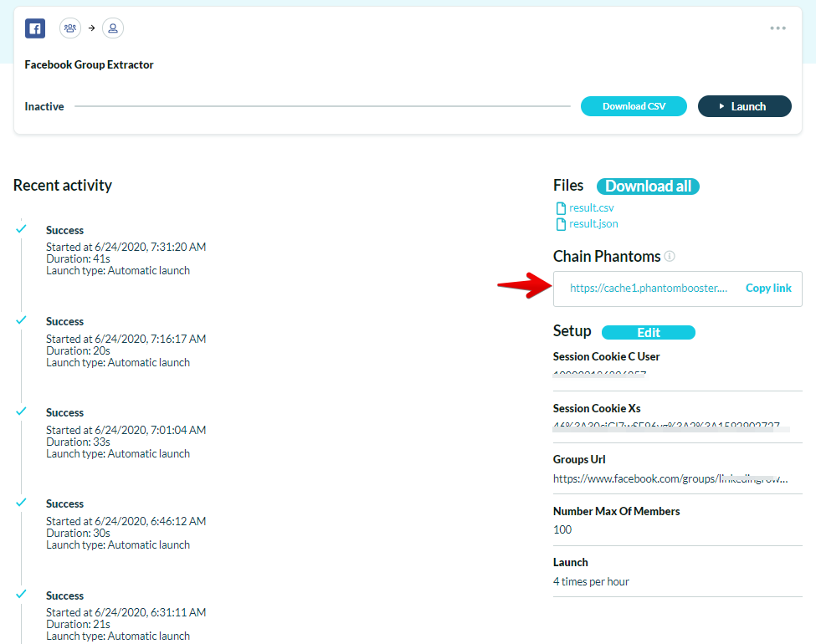Click 'Started at 6/24/2020, 7:01:04 AM' entry

pos(126,430)
